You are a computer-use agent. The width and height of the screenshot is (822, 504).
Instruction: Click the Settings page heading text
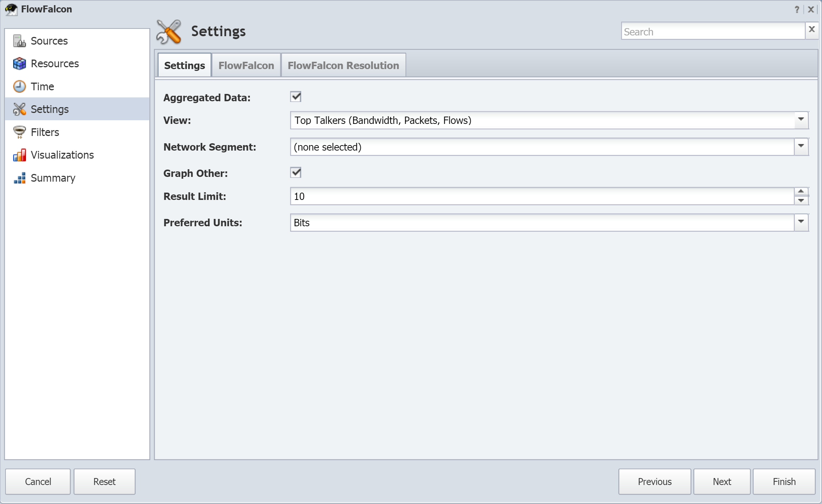218,31
